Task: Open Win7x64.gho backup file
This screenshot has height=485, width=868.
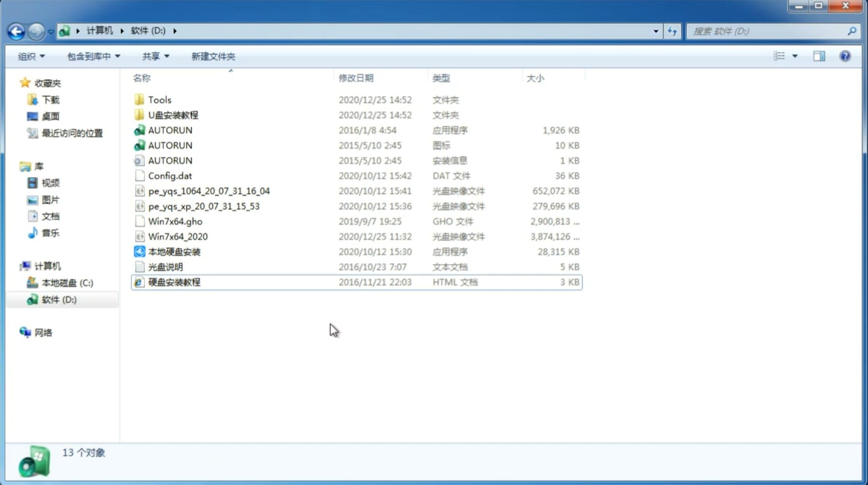Action: tap(175, 221)
